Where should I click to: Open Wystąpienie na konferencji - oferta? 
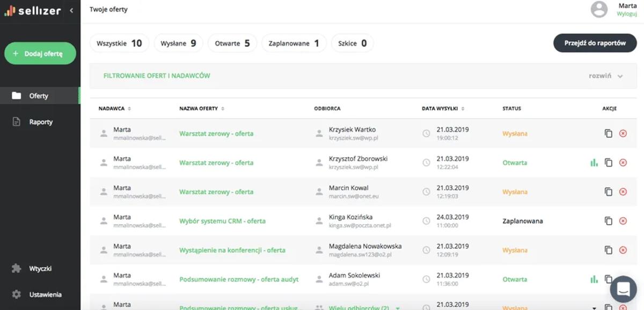[x=232, y=250]
